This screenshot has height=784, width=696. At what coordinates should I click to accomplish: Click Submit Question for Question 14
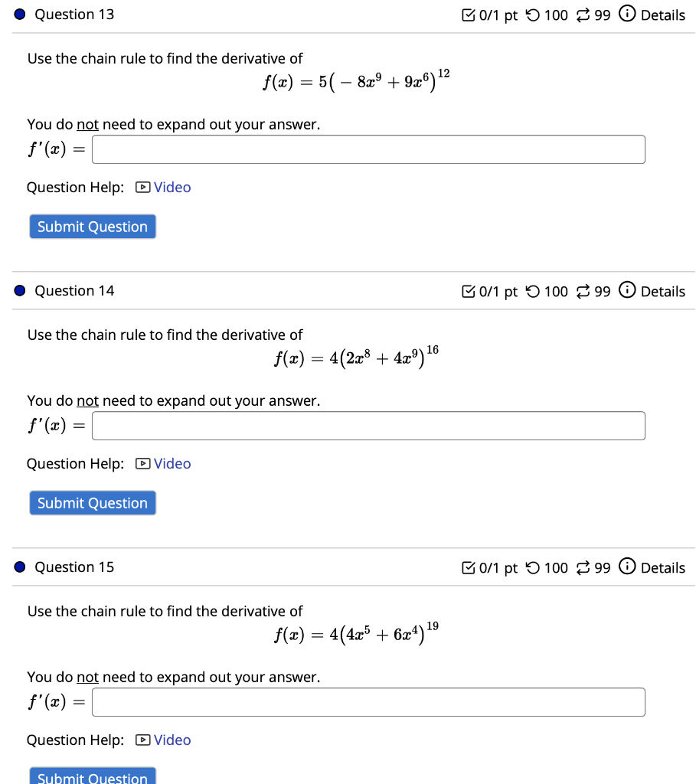(x=92, y=503)
